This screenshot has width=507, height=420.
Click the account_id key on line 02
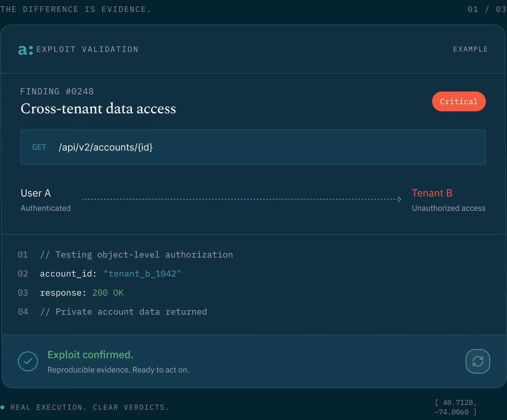pos(69,274)
